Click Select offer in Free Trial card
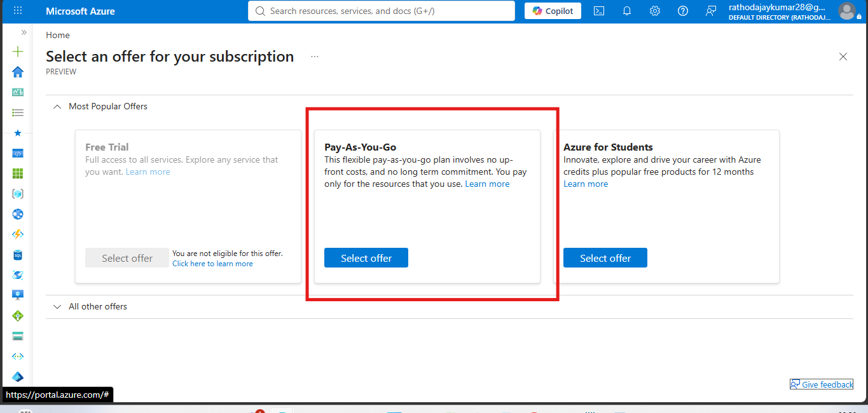Viewport: 868px width, 413px height. click(x=127, y=258)
